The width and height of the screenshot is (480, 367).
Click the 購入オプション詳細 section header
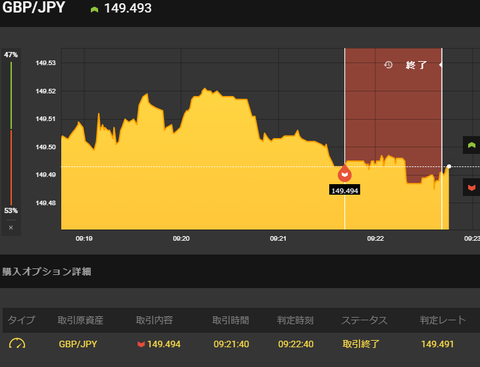(47, 271)
